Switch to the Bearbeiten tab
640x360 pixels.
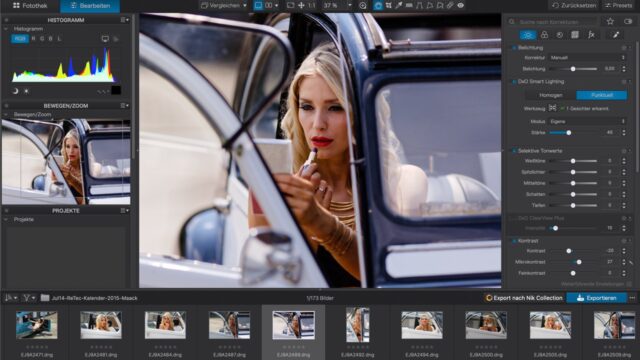click(x=90, y=6)
